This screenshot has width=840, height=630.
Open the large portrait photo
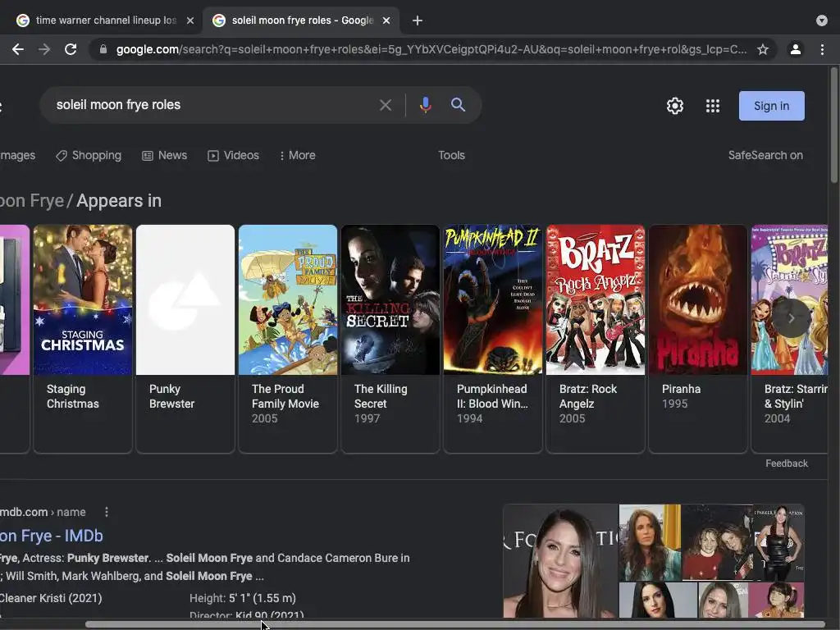point(560,561)
